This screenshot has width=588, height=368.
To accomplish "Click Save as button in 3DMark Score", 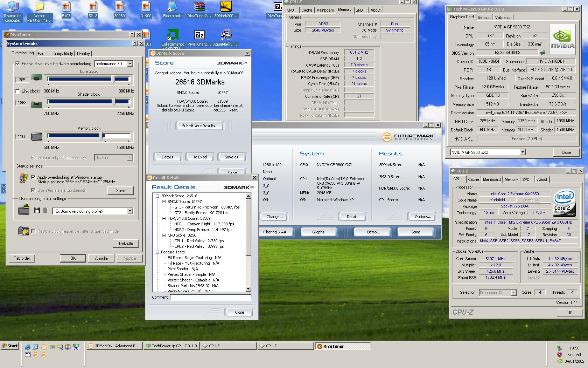I will [233, 157].
